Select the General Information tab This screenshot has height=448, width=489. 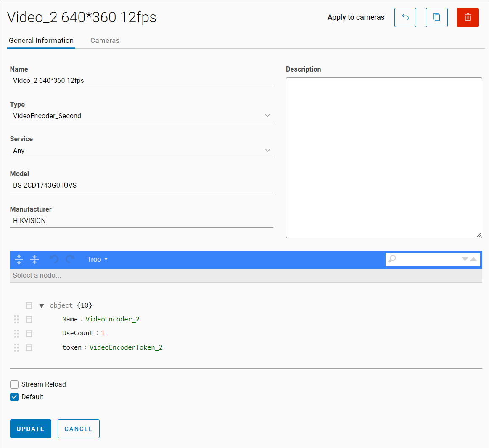(41, 41)
